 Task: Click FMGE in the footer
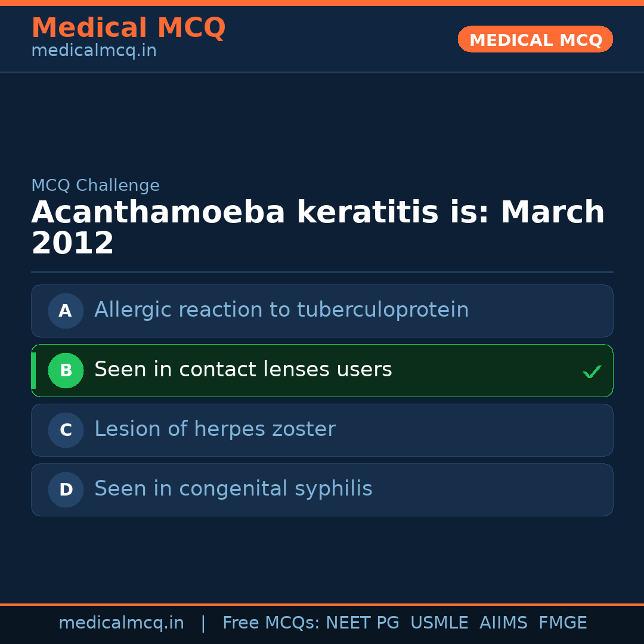pos(563,623)
